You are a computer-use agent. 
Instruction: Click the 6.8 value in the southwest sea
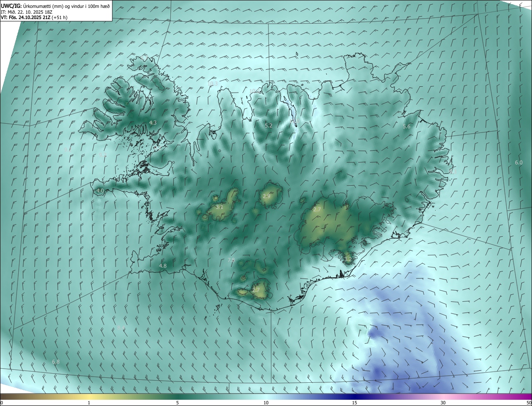pos(56,362)
